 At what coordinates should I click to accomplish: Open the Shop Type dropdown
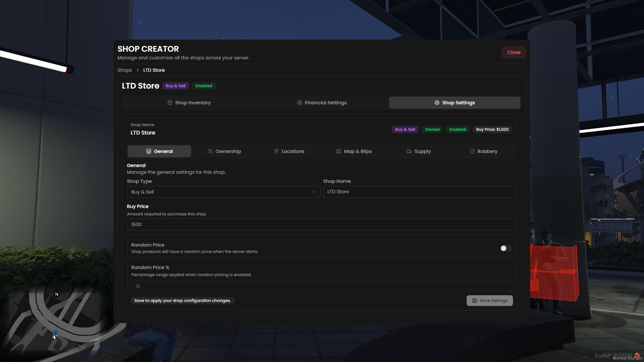[x=223, y=192]
